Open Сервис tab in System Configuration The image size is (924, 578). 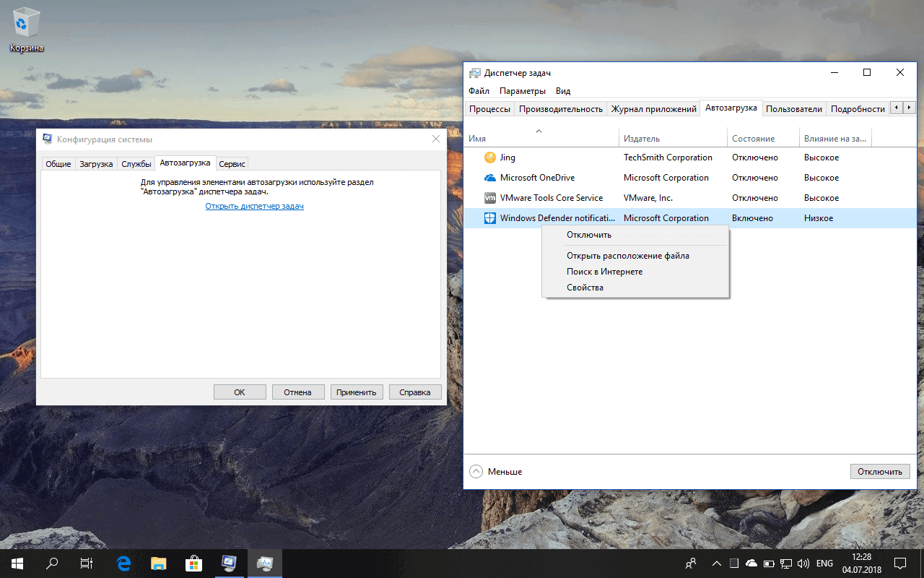coord(232,164)
